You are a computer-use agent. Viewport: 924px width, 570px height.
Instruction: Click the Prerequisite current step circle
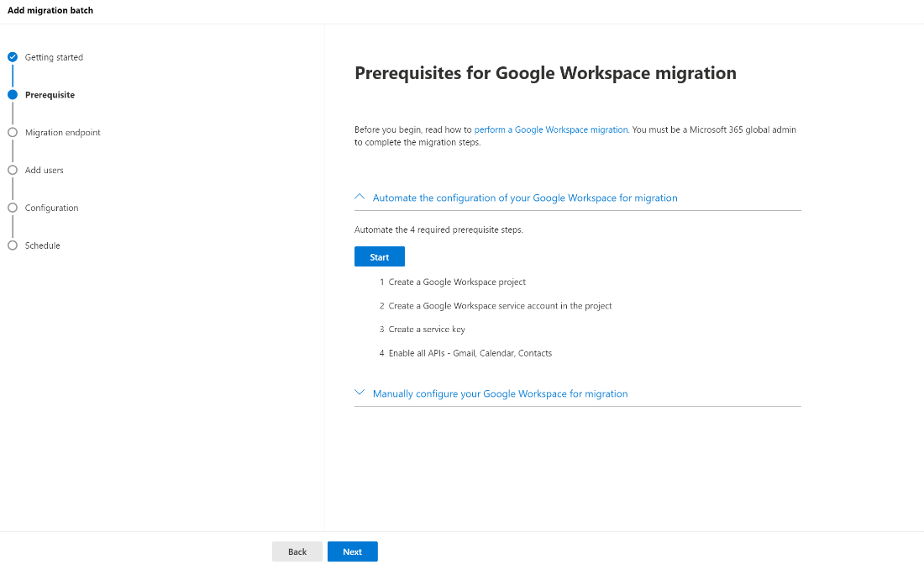coord(13,95)
